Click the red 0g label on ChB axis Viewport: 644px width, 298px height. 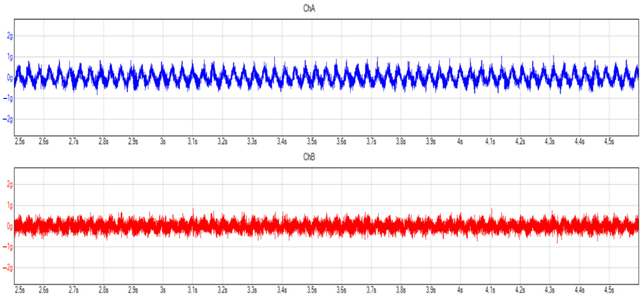(x=10, y=226)
